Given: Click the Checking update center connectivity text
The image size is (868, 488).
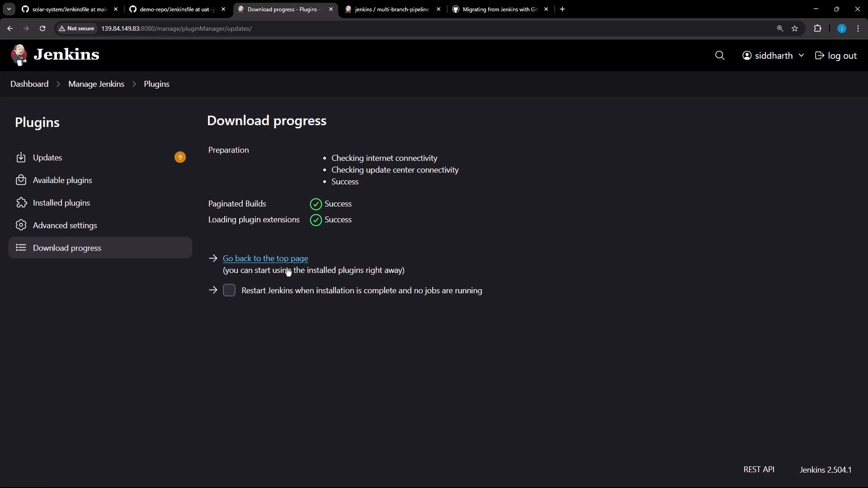Looking at the screenshot, I should click(395, 170).
